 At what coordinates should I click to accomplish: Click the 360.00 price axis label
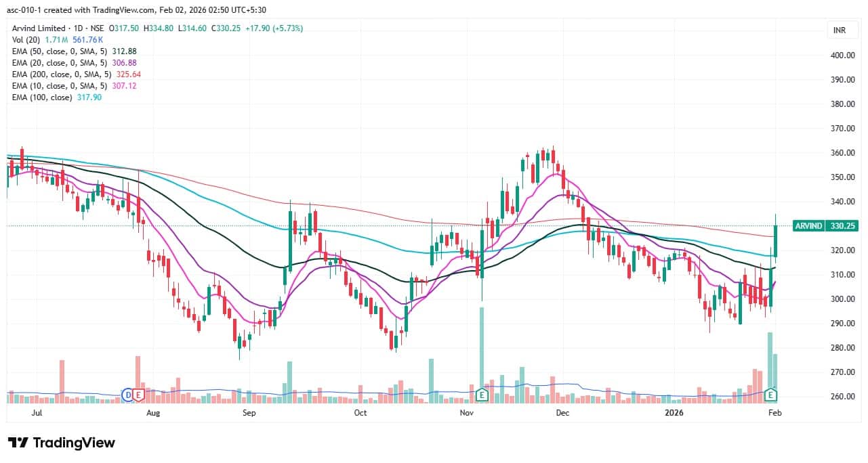coord(841,153)
